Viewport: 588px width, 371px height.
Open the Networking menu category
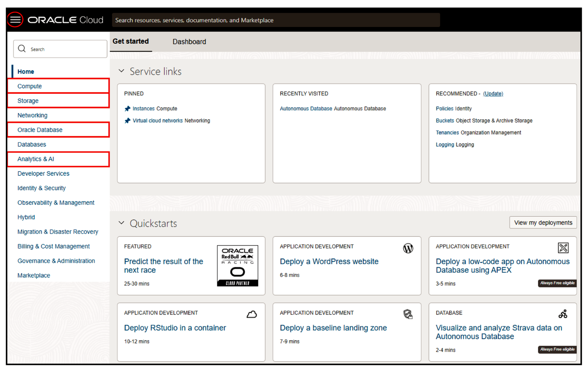[x=32, y=115]
